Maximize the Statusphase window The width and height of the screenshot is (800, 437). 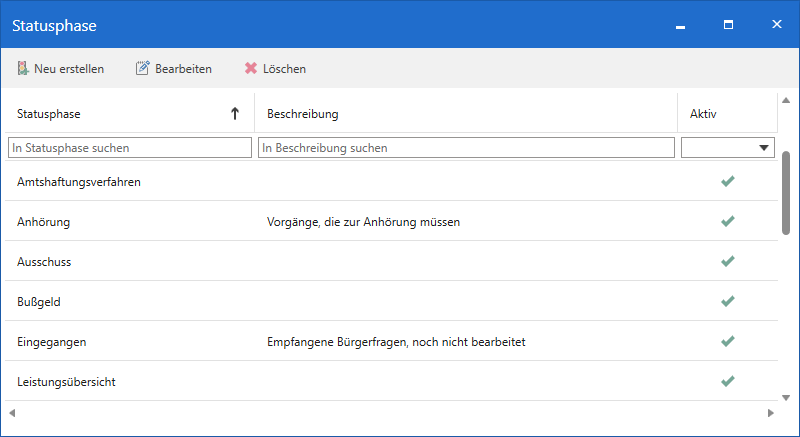[x=728, y=24]
